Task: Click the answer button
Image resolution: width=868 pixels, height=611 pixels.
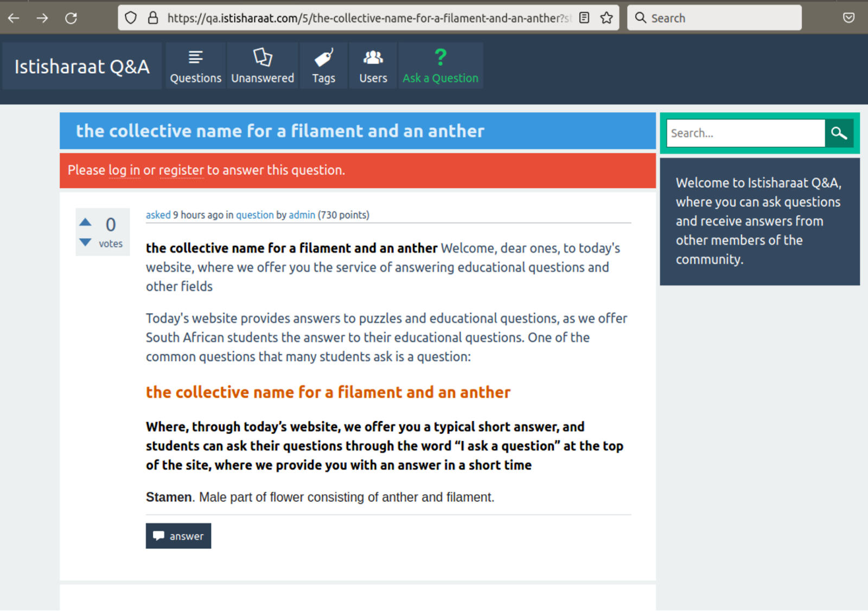Action: coord(178,536)
